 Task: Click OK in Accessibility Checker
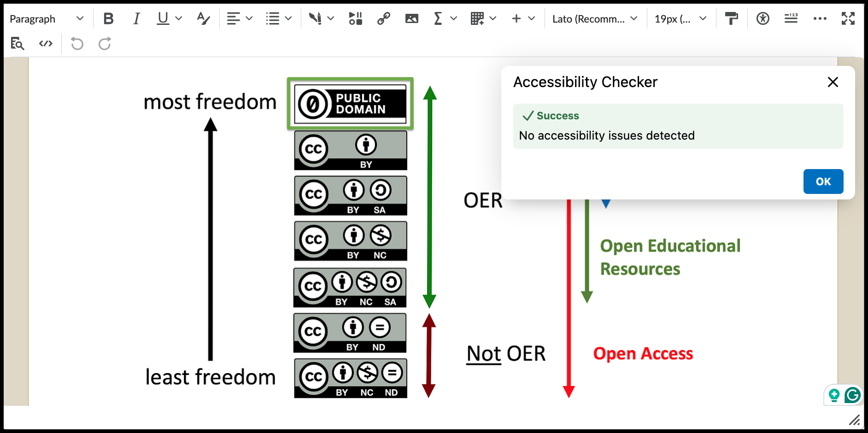point(823,181)
